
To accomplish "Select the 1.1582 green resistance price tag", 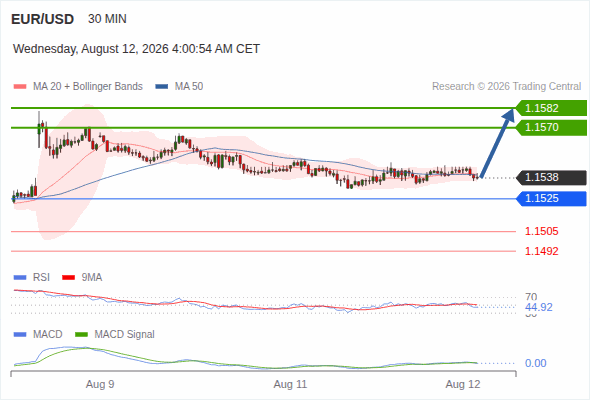I will point(551,108).
